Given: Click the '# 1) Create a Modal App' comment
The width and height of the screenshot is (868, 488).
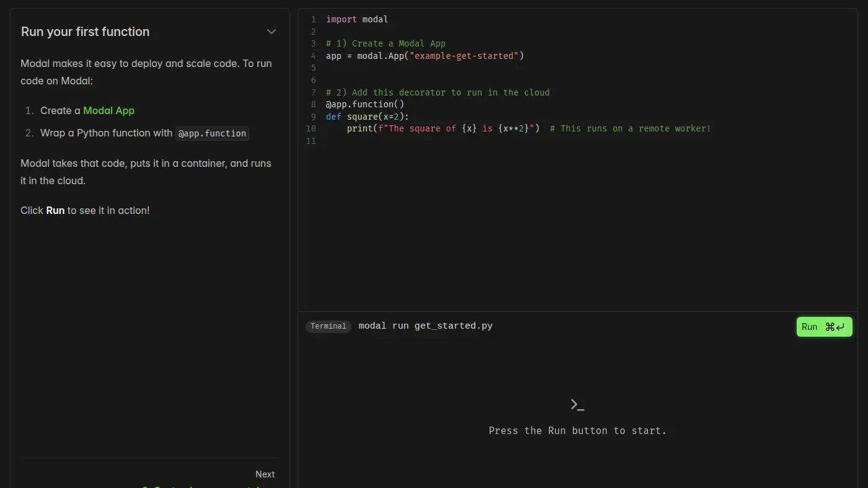Looking at the screenshot, I should 386,43.
